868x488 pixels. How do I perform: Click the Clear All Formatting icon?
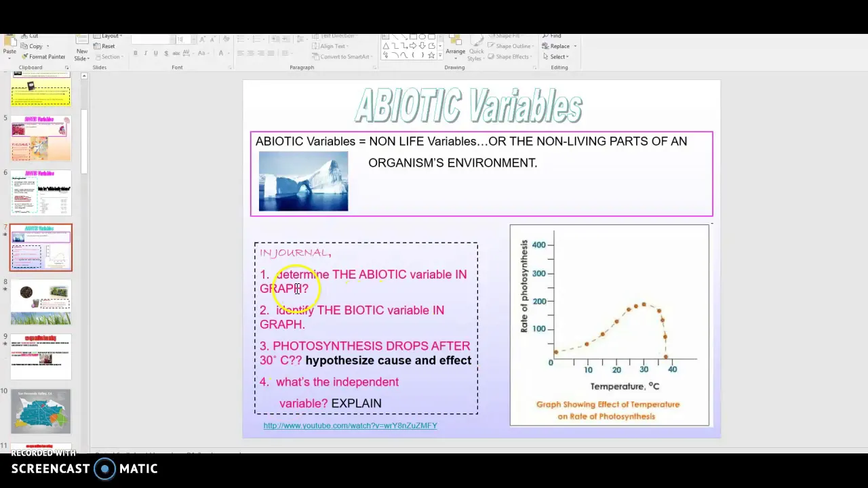click(x=226, y=39)
